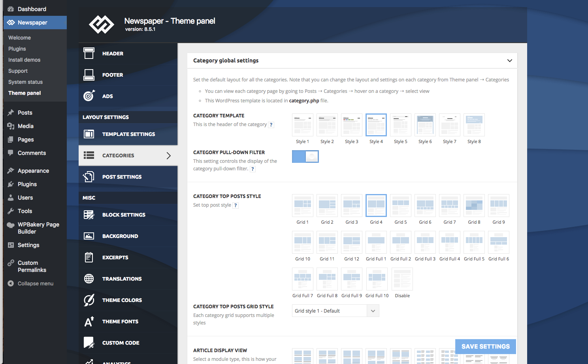Click the Template Settings icon
This screenshot has height=364, width=588.
tap(89, 134)
